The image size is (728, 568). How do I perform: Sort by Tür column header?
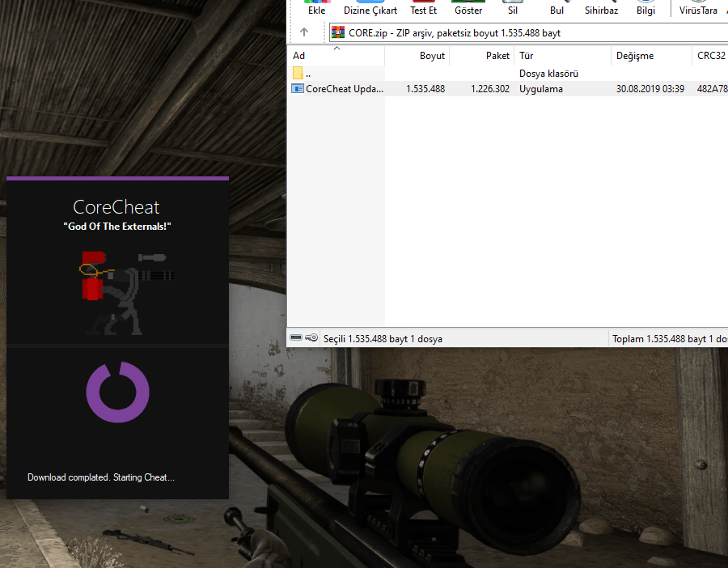(x=562, y=56)
